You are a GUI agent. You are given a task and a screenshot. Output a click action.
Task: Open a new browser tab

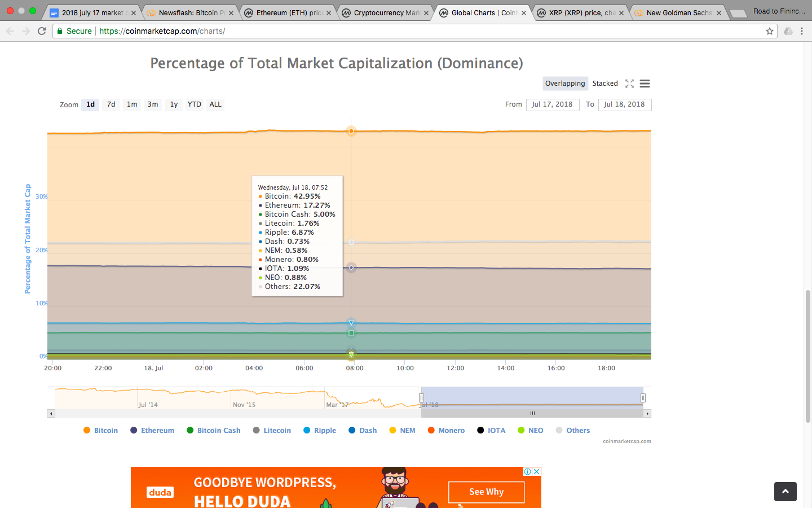tap(738, 13)
